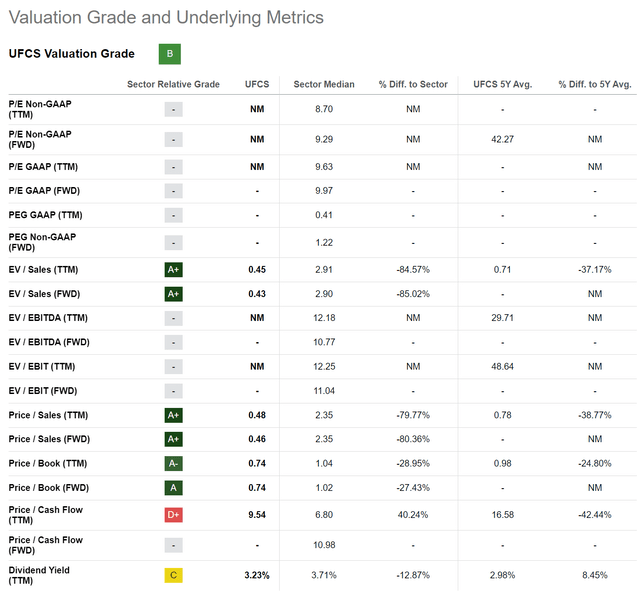Open the EV / EBITDA (TTM) metric label
Viewport: 640px width, 595px height.
[48, 318]
